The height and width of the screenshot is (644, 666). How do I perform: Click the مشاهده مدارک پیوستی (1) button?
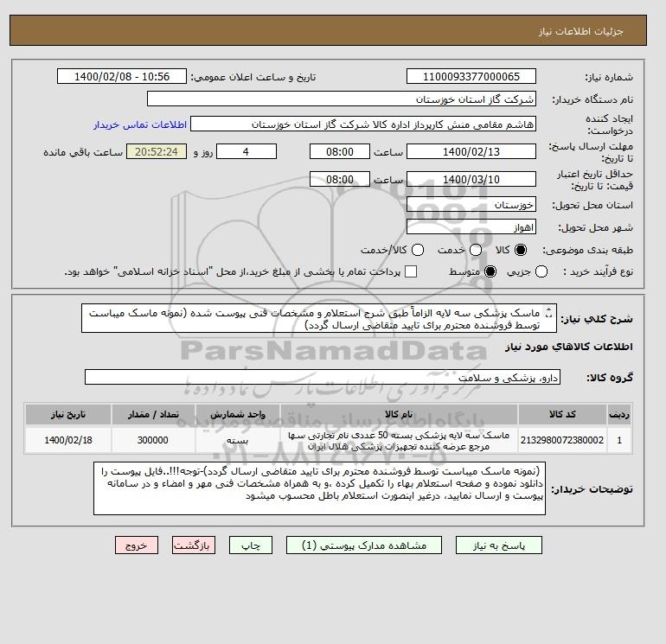(x=364, y=545)
